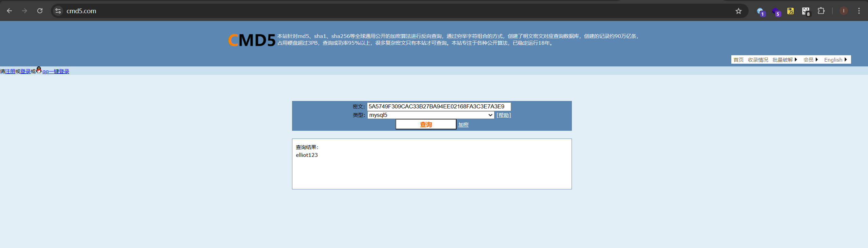
Task: Expand the 批量破解 menu
Action: coord(785,60)
